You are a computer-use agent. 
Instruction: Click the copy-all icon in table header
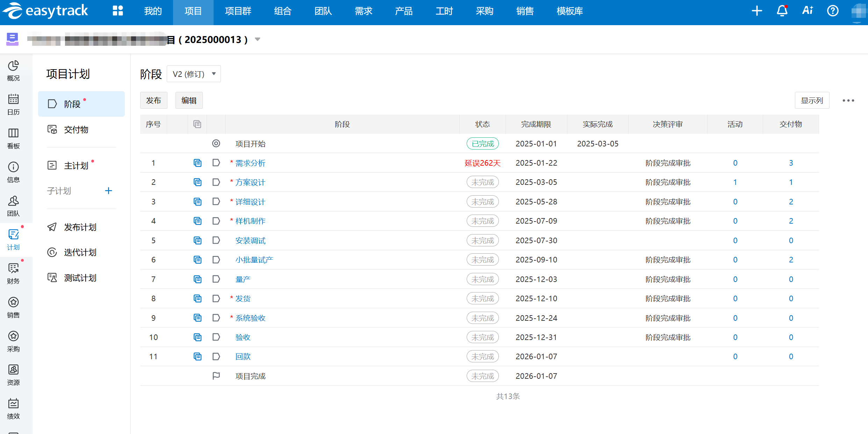coord(197,124)
